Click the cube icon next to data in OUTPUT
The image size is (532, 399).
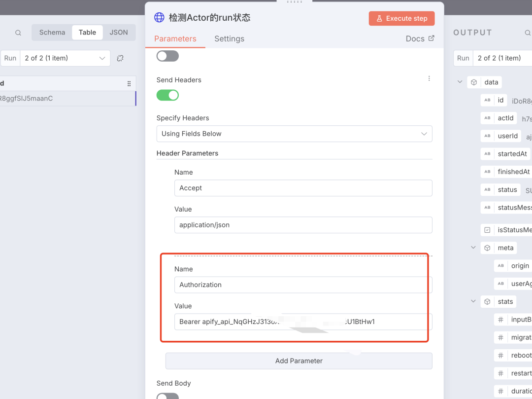click(x=474, y=82)
